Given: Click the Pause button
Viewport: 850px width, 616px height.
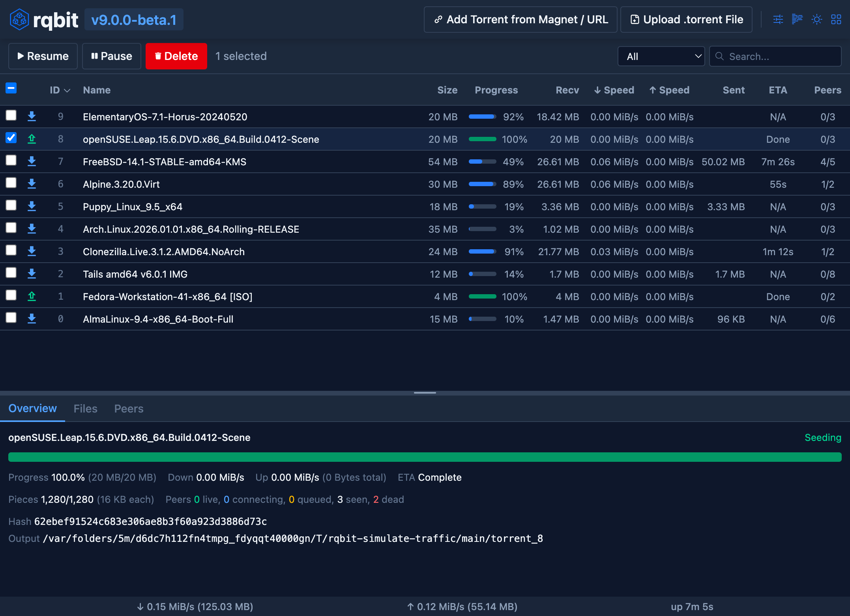Looking at the screenshot, I should click(112, 56).
